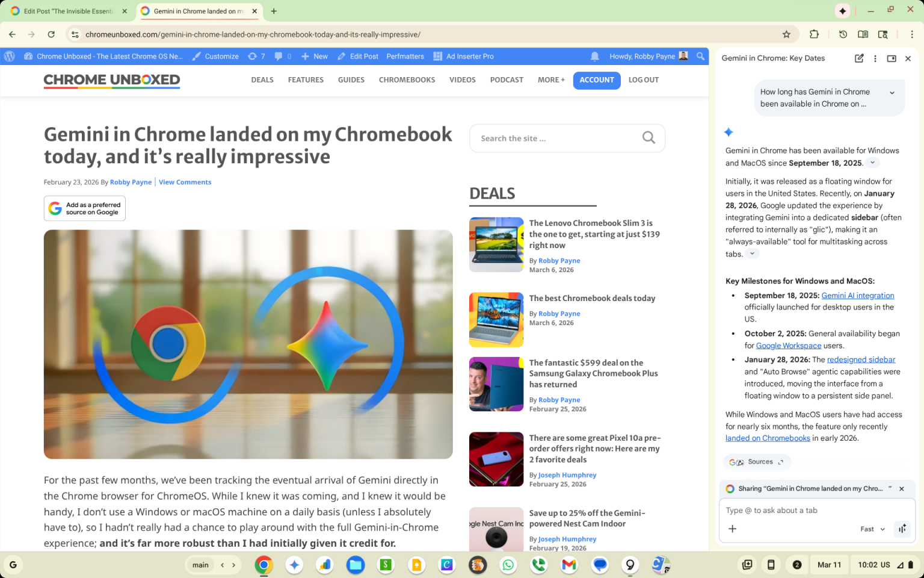924x578 pixels.
Task: Open FEATURES in site navigation
Action: pos(306,79)
